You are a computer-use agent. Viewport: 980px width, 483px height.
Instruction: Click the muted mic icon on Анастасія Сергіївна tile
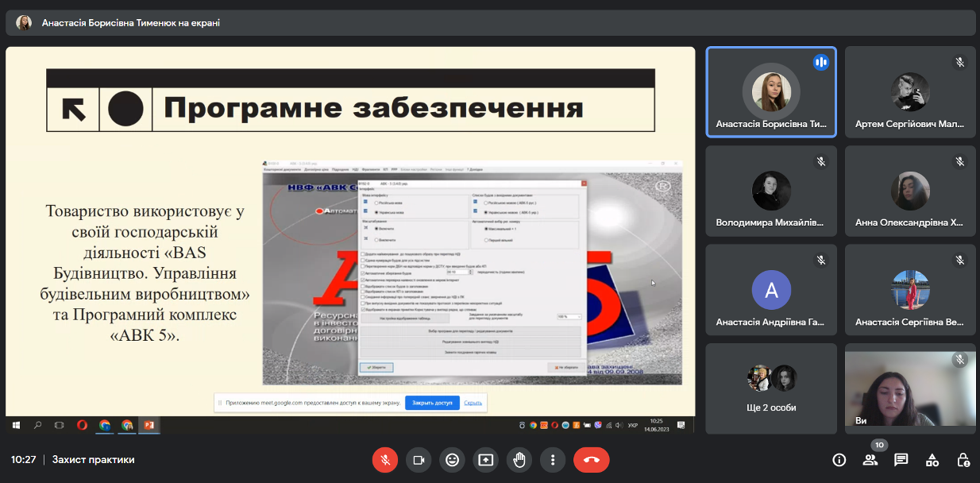960,260
